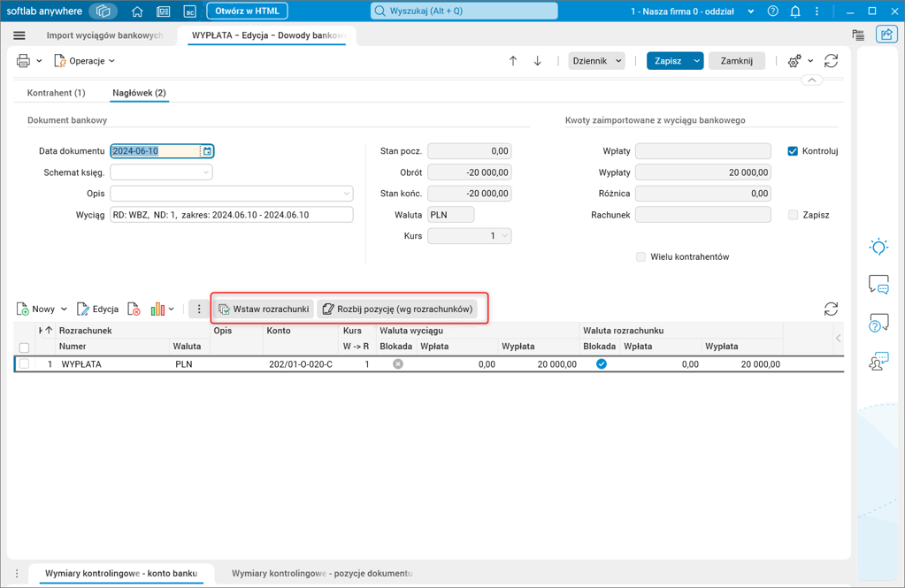Open the calendar picker for Data dokumentu
Image resolution: width=905 pixels, height=588 pixels.
(207, 151)
